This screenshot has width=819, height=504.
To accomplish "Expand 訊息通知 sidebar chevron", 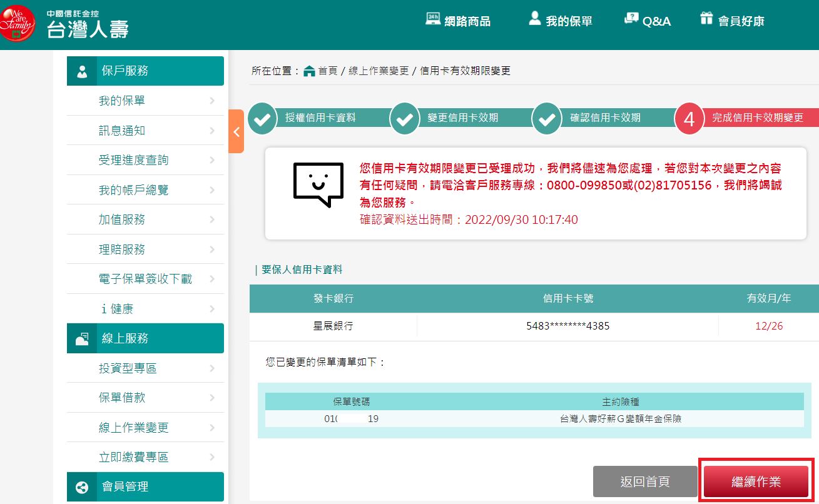I will tap(212, 131).
